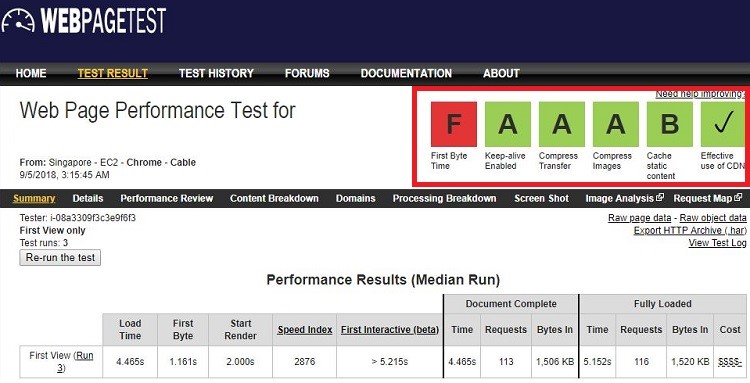Switch to the Summary tab
Screen dimensions: 750x383
coord(34,198)
